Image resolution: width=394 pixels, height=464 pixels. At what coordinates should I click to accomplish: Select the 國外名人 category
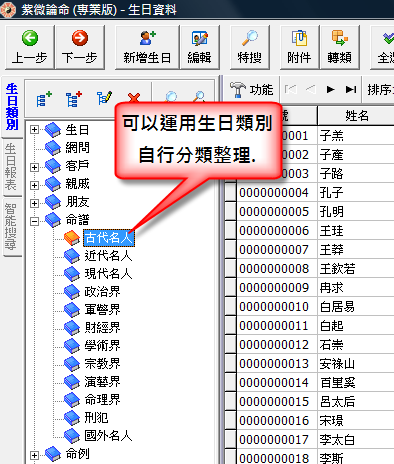pyautogui.click(x=108, y=436)
